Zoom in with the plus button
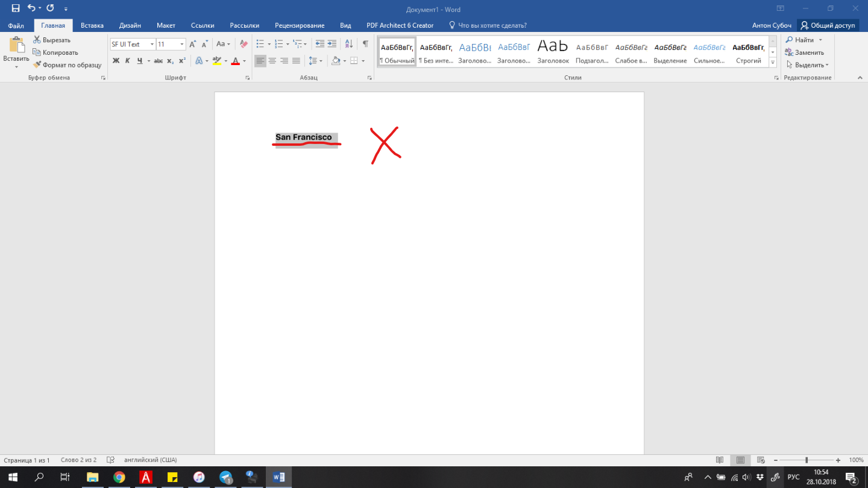868x488 pixels. coord(838,460)
